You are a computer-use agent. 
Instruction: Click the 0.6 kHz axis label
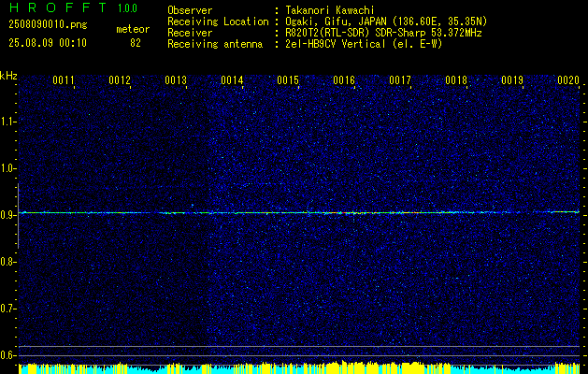coord(7,355)
